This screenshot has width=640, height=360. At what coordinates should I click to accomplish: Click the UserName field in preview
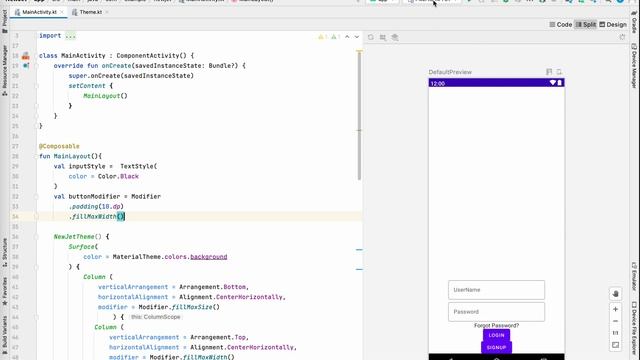pyautogui.click(x=496, y=290)
